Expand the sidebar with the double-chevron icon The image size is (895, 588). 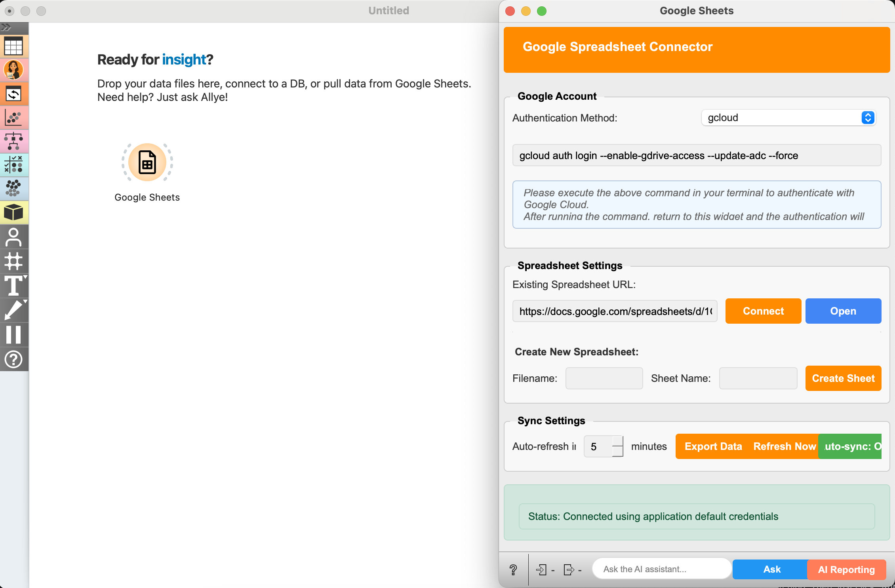pyautogui.click(x=6, y=27)
